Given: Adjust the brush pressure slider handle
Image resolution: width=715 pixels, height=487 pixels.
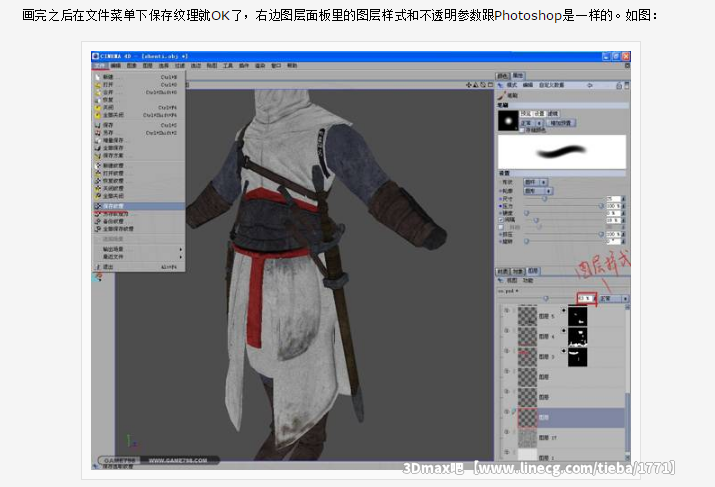Looking at the screenshot, I should pos(601,206).
